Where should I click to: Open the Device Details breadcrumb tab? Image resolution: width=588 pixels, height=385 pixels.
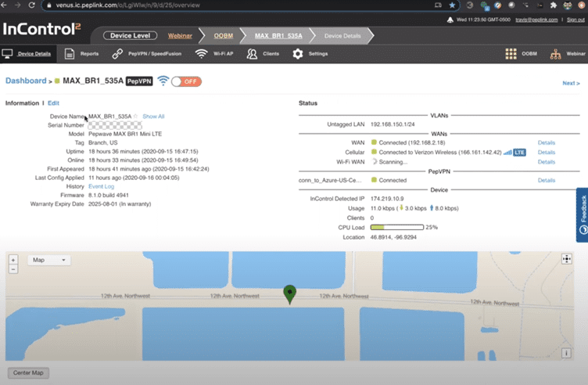pyautogui.click(x=342, y=36)
